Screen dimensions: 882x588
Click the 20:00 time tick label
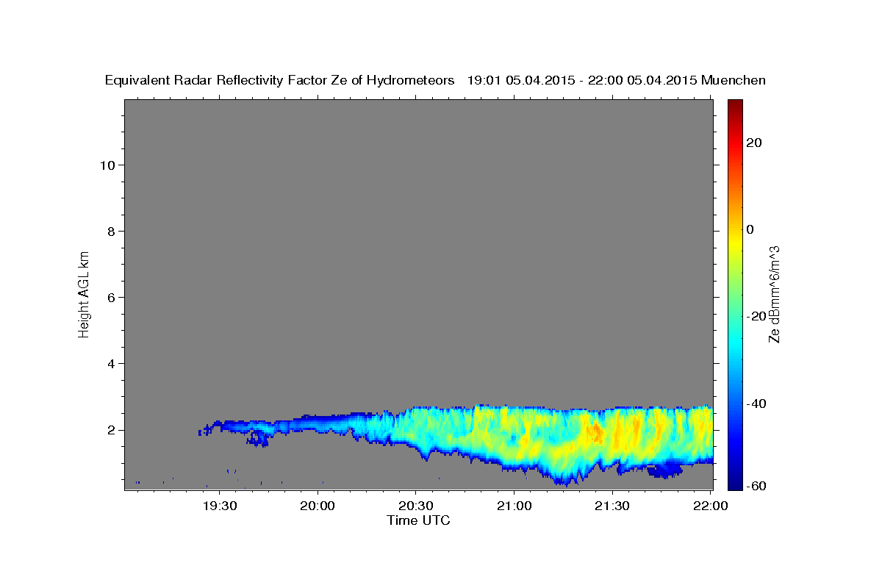pos(318,506)
